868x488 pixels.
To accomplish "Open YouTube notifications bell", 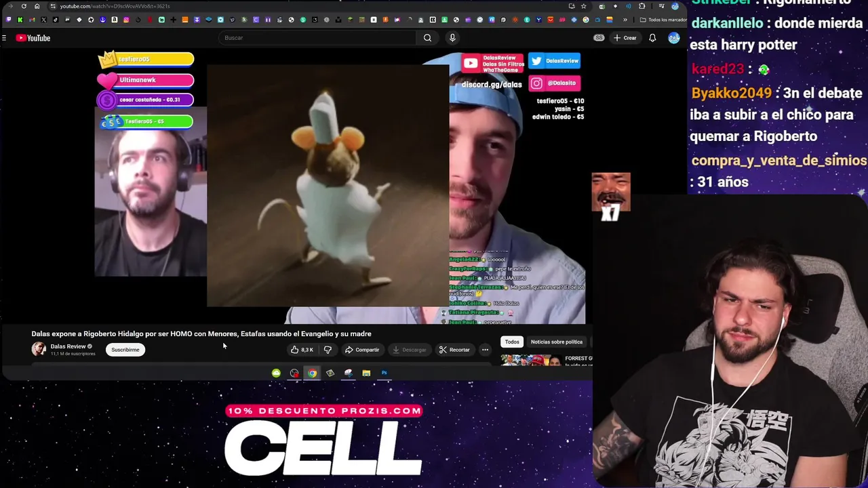I will click(x=652, y=38).
